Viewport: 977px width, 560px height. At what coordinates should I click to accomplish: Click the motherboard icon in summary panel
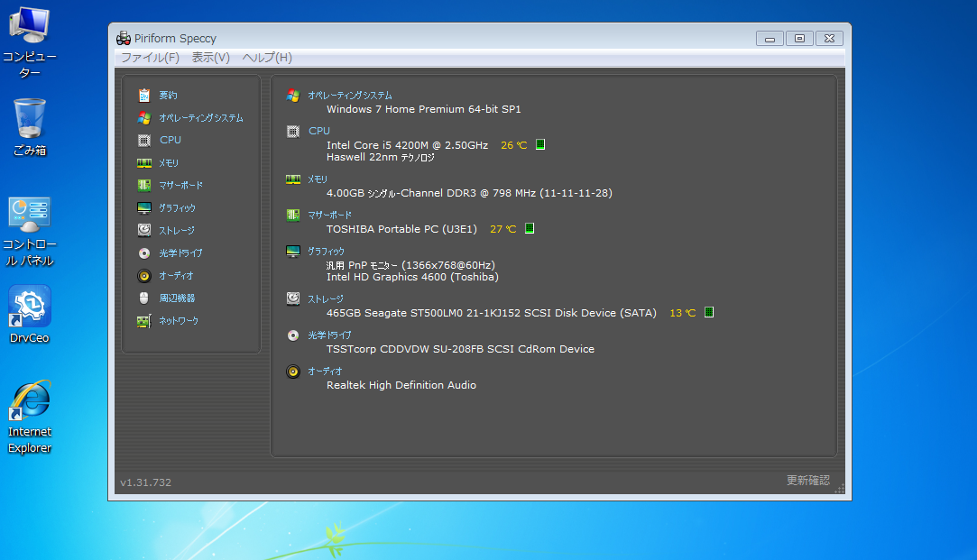tap(293, 215)
